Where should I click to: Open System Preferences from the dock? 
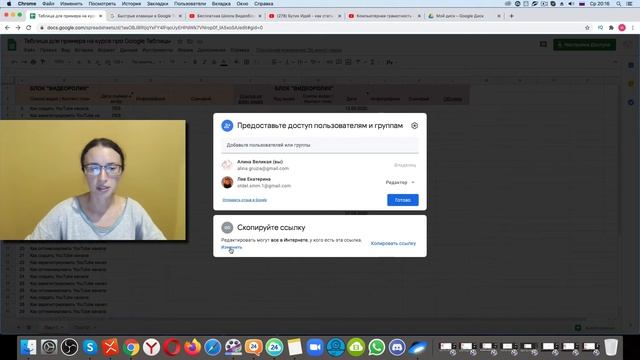49,347
